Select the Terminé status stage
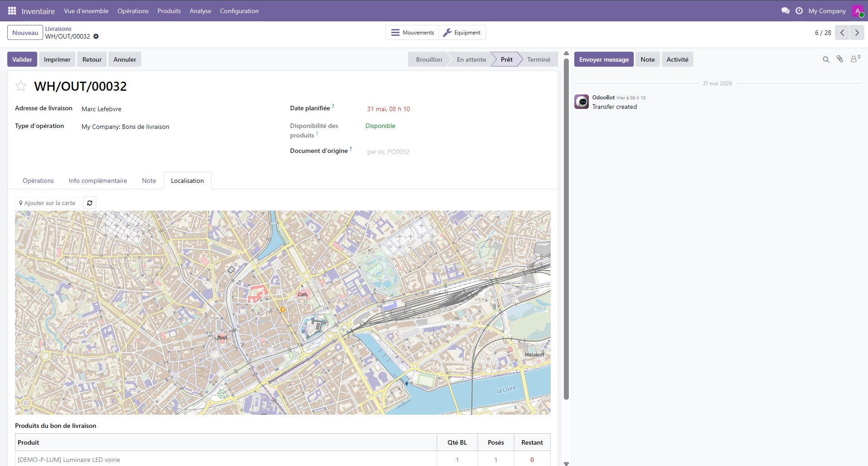 click(x=538, y=59)
